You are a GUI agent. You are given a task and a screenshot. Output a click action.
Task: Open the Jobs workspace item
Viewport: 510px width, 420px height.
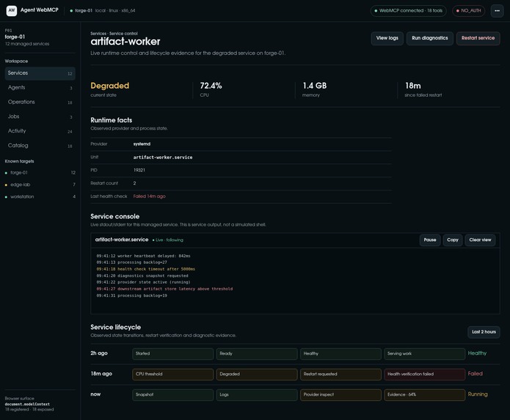40,117
